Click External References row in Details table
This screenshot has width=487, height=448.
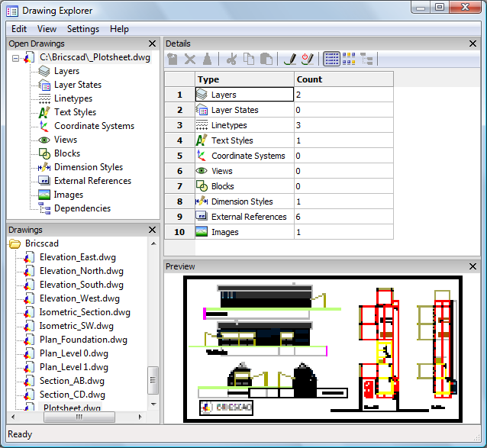click(279, 217)
